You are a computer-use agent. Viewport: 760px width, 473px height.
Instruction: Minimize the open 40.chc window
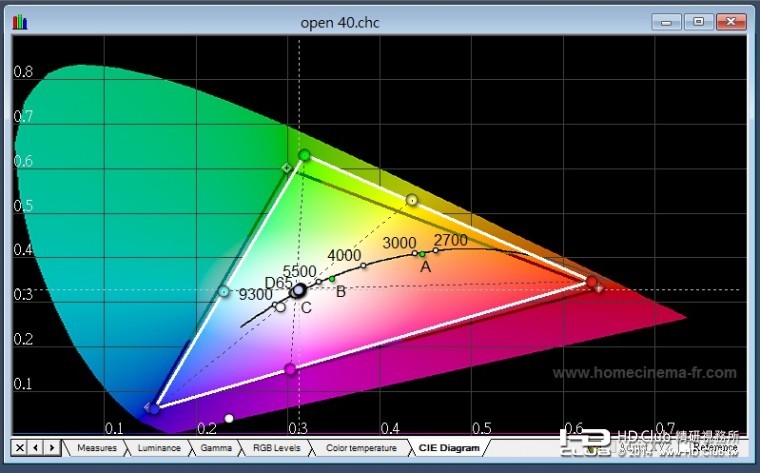pyautogui.click(x=666, y=22)
